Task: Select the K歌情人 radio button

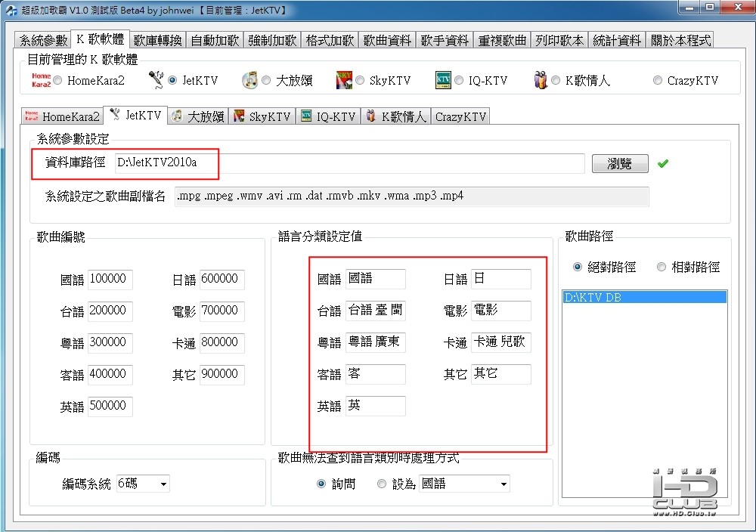Action: (556, 80)
